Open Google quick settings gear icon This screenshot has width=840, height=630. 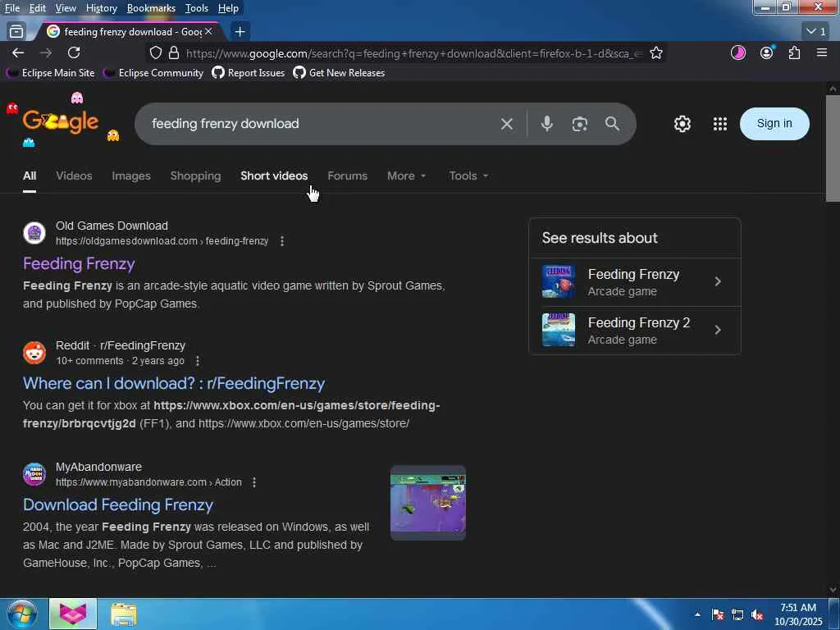[x=682, y=124]
